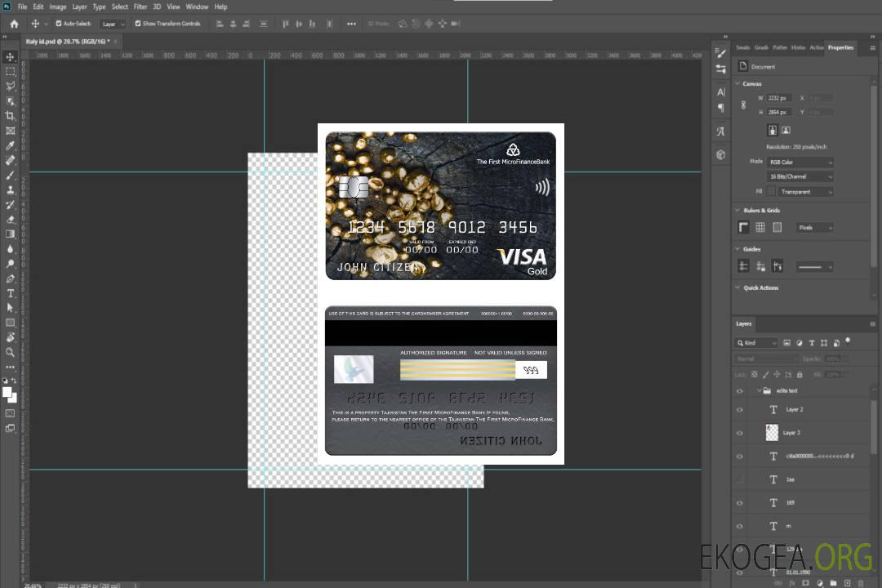Uncheck the Auto-Select checkbox
Image resolution: width=882 pixels, height=588 pixels.
tap(58, 24)
